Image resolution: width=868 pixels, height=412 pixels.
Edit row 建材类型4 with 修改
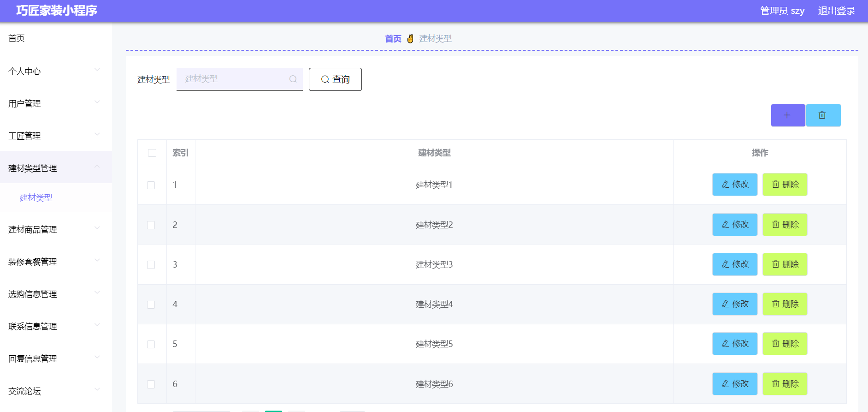[735, 304]
